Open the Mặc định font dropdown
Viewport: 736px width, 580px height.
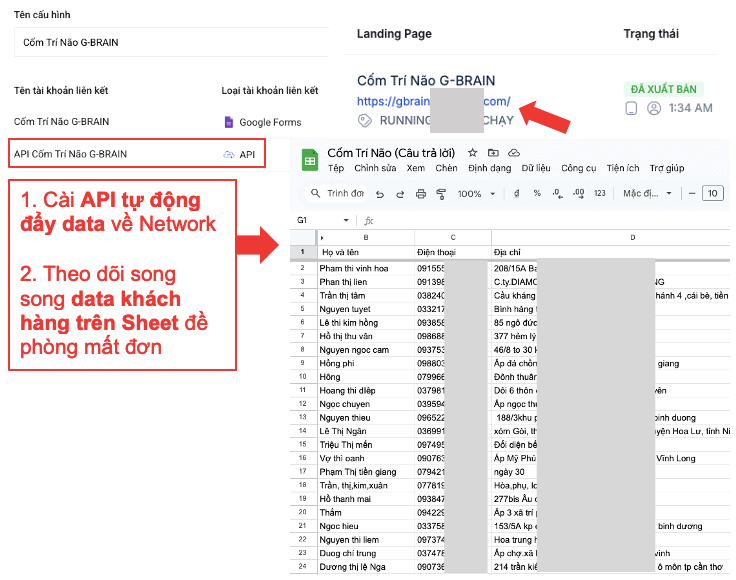[x=647, y=193]
